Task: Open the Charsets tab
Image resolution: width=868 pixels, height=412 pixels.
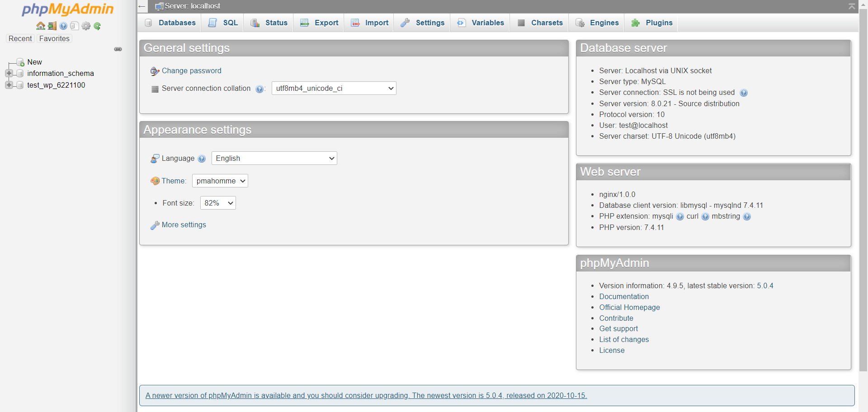Action: click(539, 23)
